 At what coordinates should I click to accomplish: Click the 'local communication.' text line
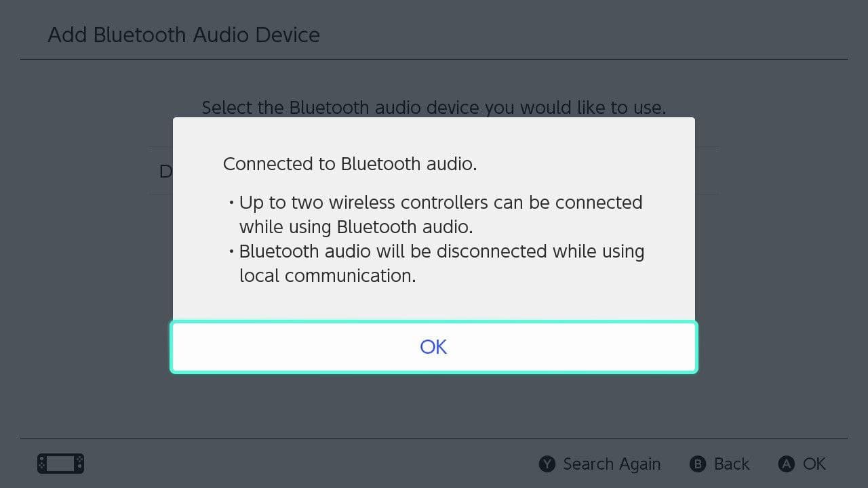point(328,276)
